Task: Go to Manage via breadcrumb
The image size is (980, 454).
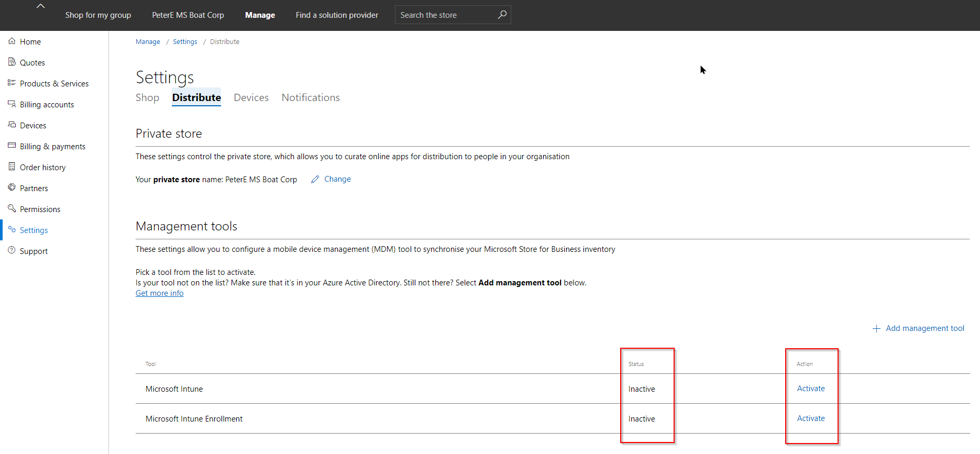Action: click(x=148, y=42)
